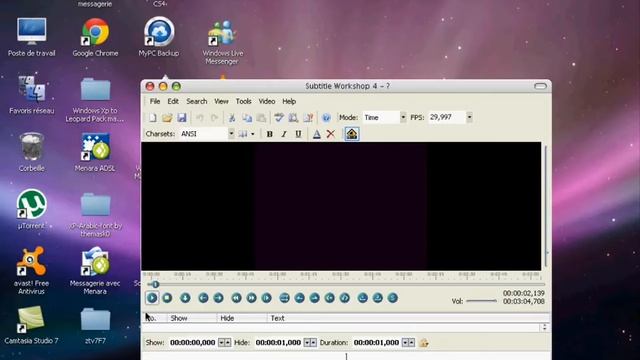Image resolution: width=640 pixels, height=360 pixels.
Task: Open Messagerie avec Menara shortcut
Action: [95, 270]
